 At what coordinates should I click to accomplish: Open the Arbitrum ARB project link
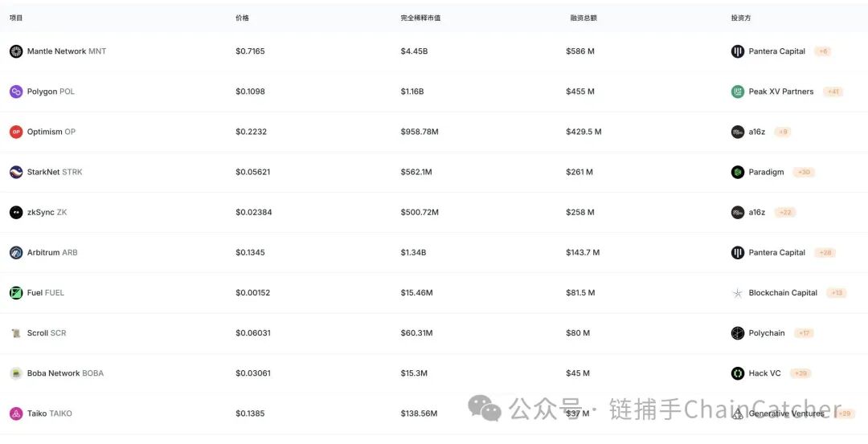[52, 253]
